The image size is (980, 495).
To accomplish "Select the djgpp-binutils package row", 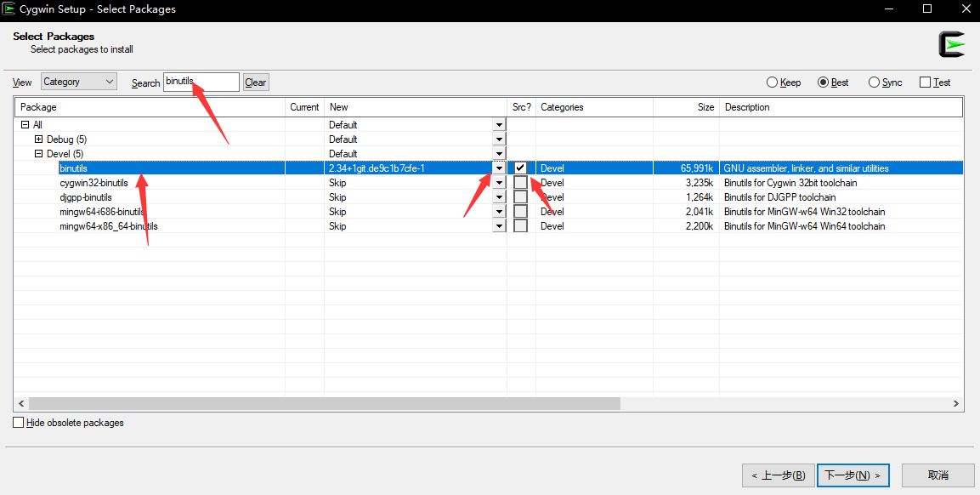I will pyautogui.click(x=489, y=197).
